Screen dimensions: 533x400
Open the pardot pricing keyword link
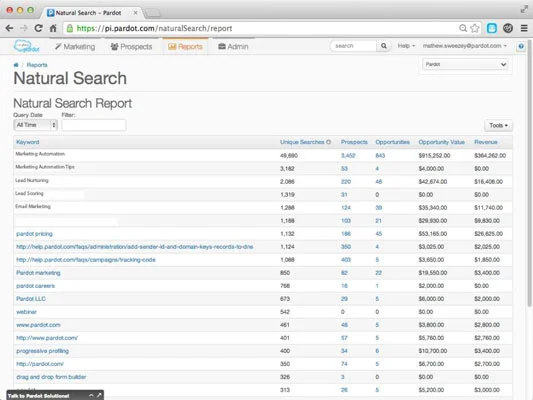34,234
